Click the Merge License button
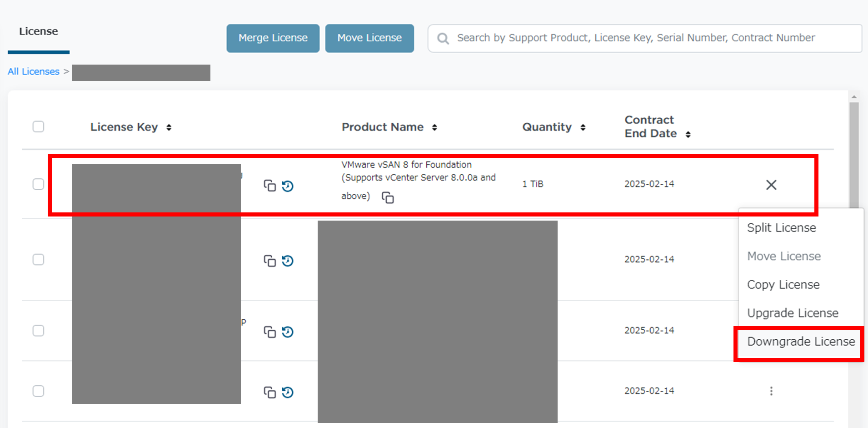This screenshot has height=428, width=868. (273, 38)
